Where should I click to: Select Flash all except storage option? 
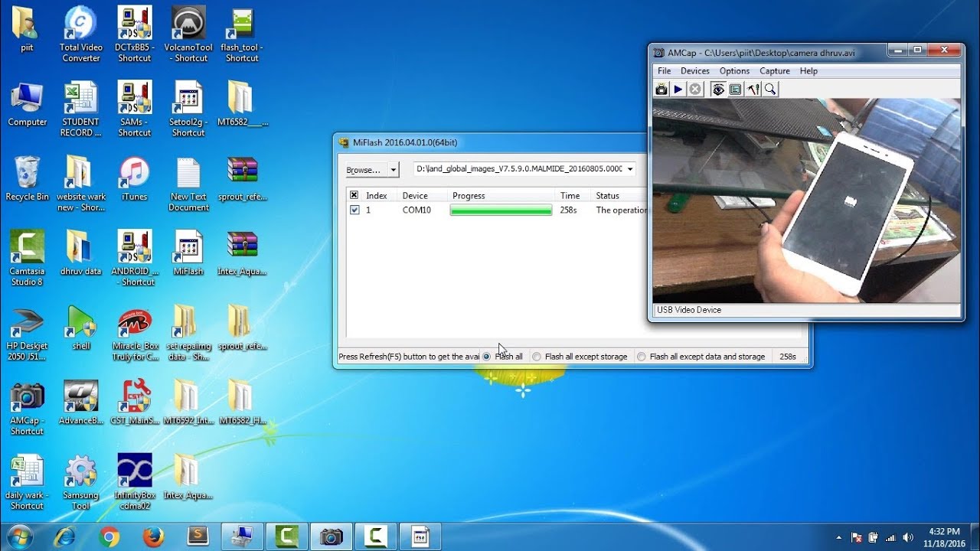(x=537, y=357)
